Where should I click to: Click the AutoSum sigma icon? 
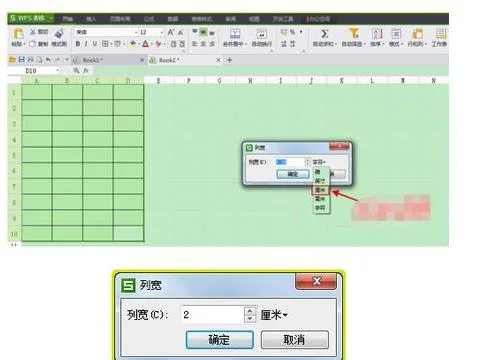[x=324, y=33]
